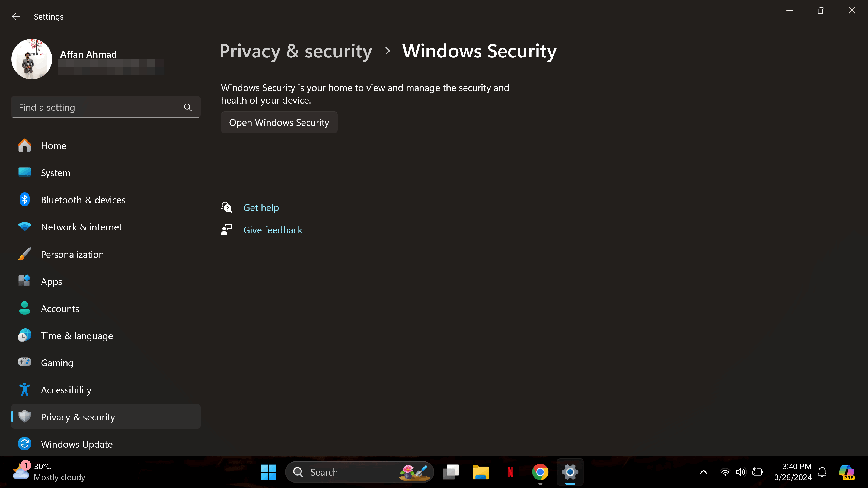
Task: Navigate to Privacy & security breadcrumb
Action: click(295, 51)
